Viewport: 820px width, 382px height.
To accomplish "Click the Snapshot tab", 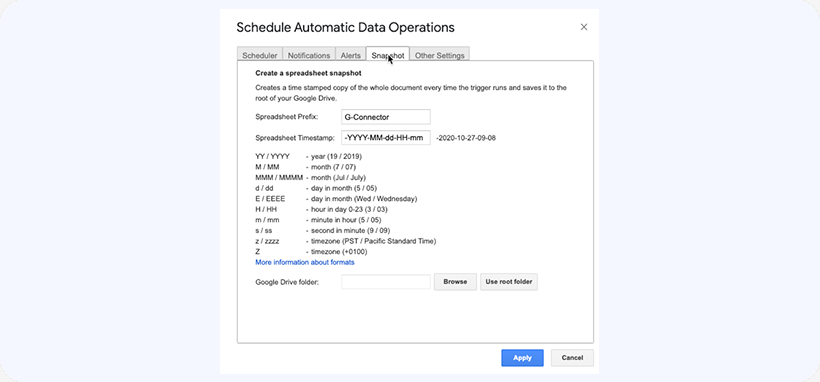I will [388, 55].
